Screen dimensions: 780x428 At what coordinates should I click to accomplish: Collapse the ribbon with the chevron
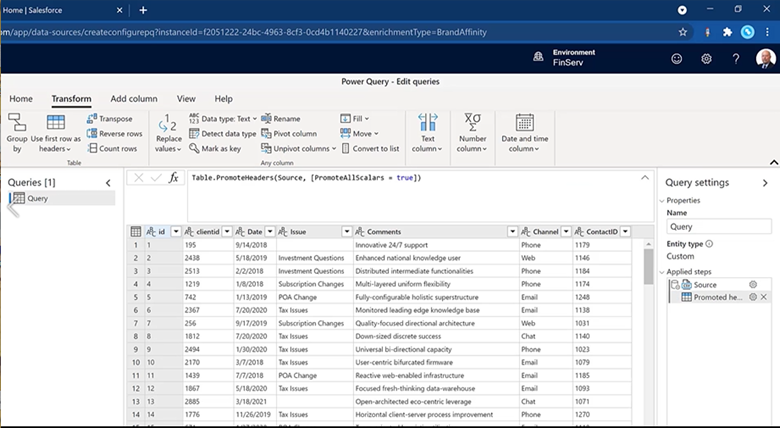[x=774, y=162]
